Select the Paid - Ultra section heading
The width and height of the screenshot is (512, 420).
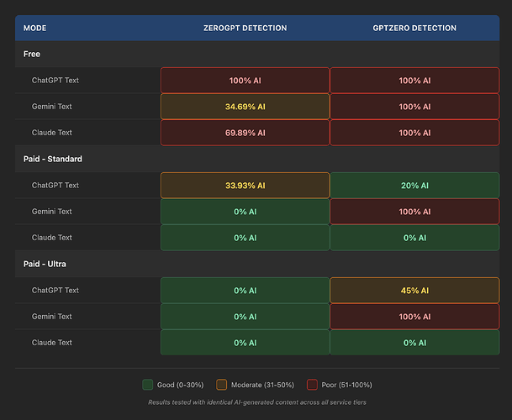[45, 264]
